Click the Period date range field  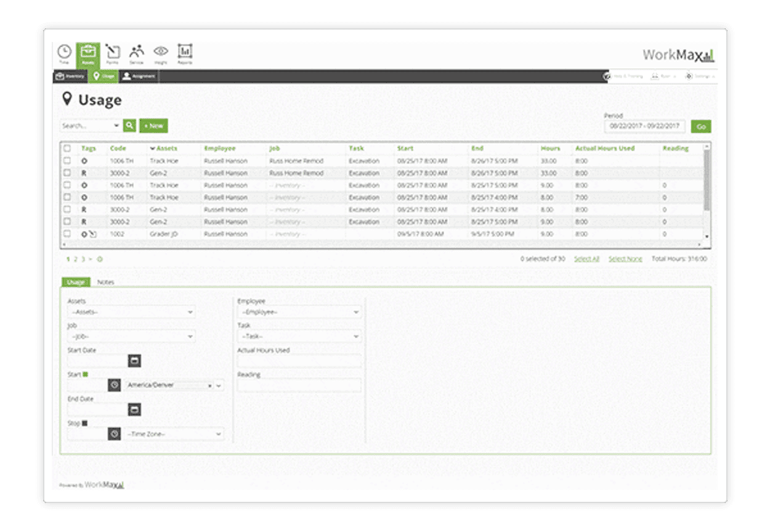coord(644,126)
